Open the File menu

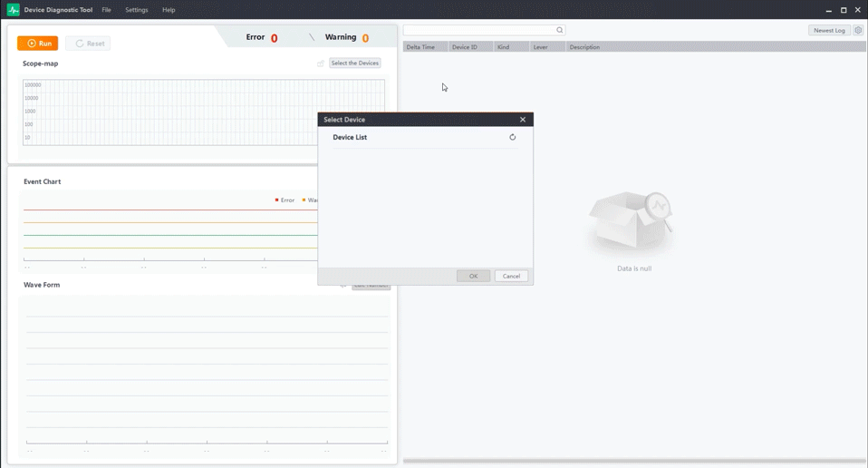click(x=106, y=10)
